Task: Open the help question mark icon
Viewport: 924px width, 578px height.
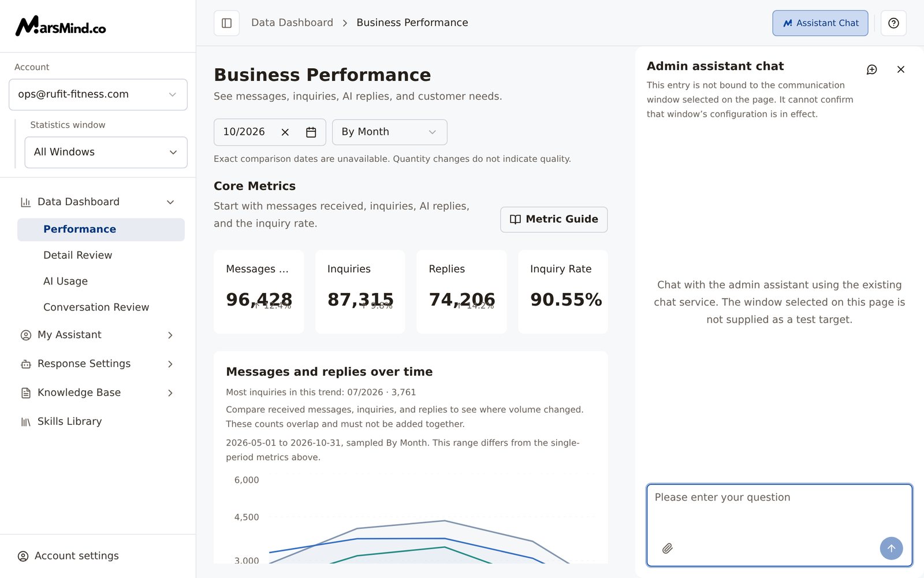Action: (893, 23)
